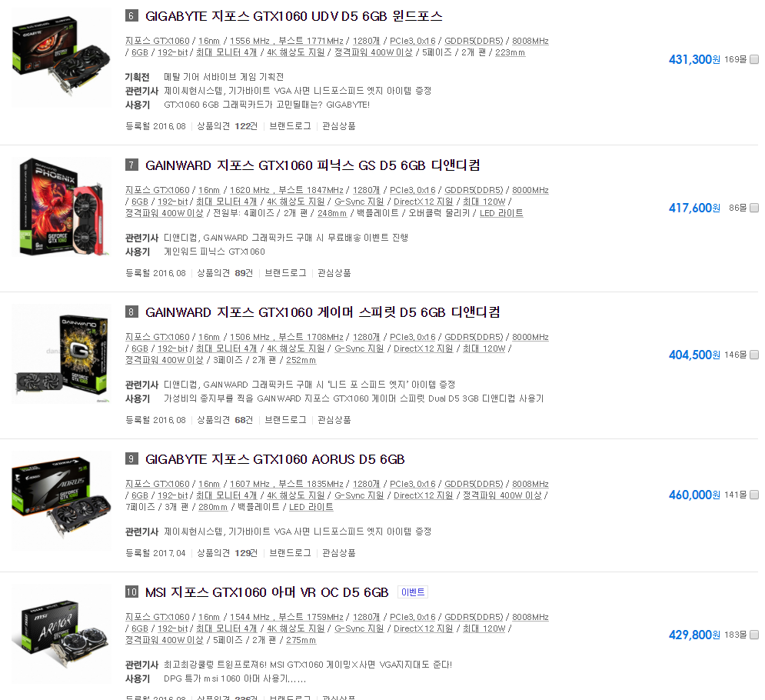Select the checkbox beside price 460,000원
This screenshot has width=765, height=700.
pyautogui.click(x=754, y=495)
